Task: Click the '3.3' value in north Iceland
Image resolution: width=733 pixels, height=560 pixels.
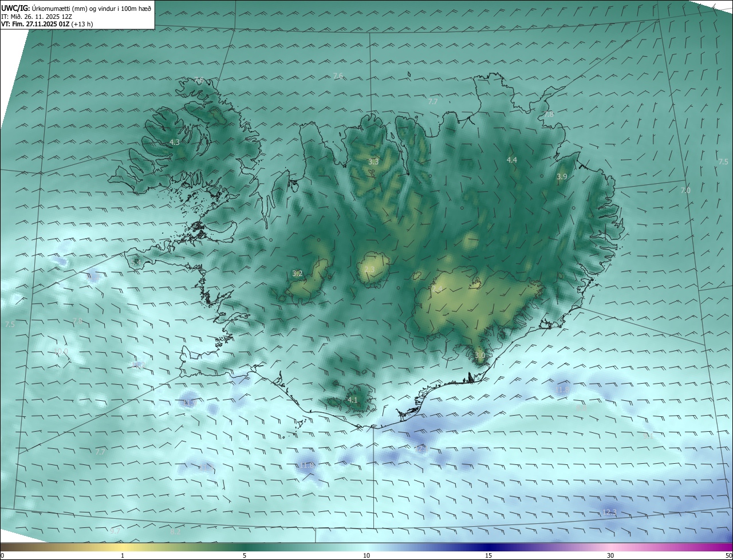Action: pos(373,162)
